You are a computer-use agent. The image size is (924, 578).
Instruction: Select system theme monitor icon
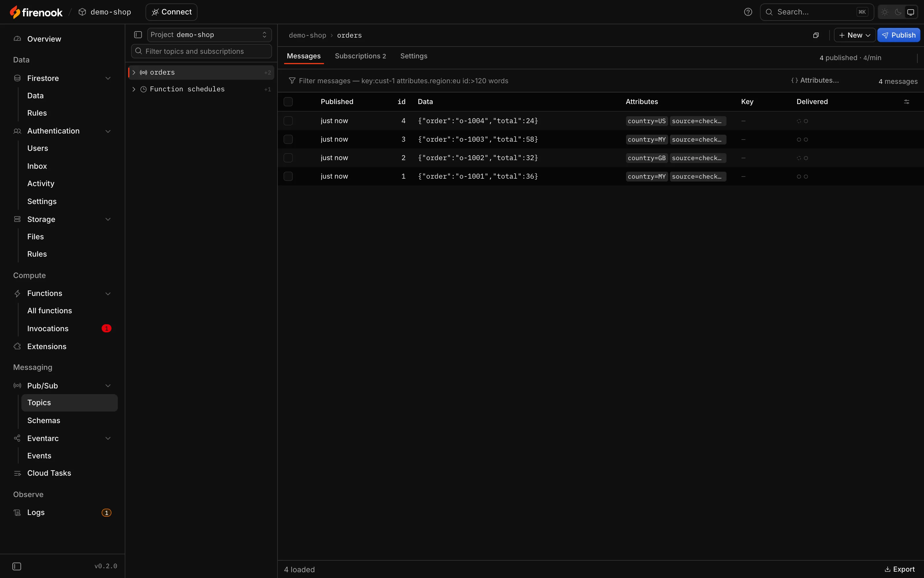pyautogui.click(x=911, y=12)
